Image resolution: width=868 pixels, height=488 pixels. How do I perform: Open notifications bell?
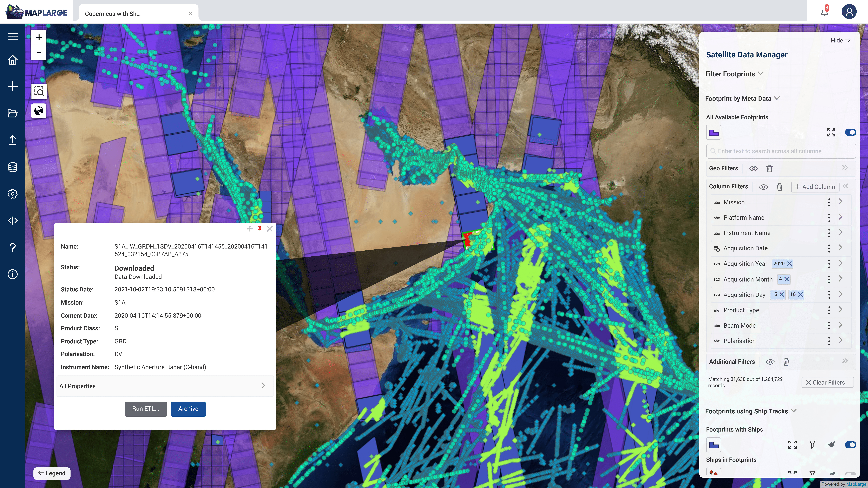point(824,12)
